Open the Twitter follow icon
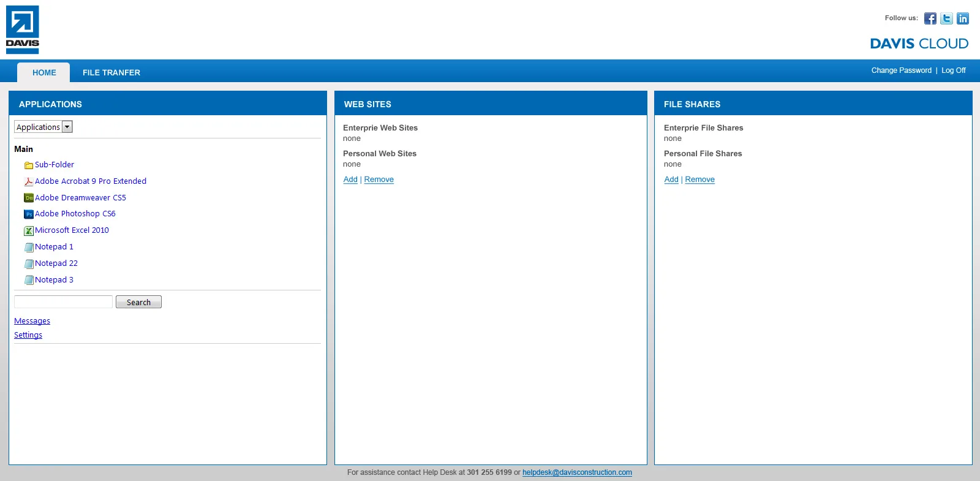980x481 pixels. click(946, 18)
